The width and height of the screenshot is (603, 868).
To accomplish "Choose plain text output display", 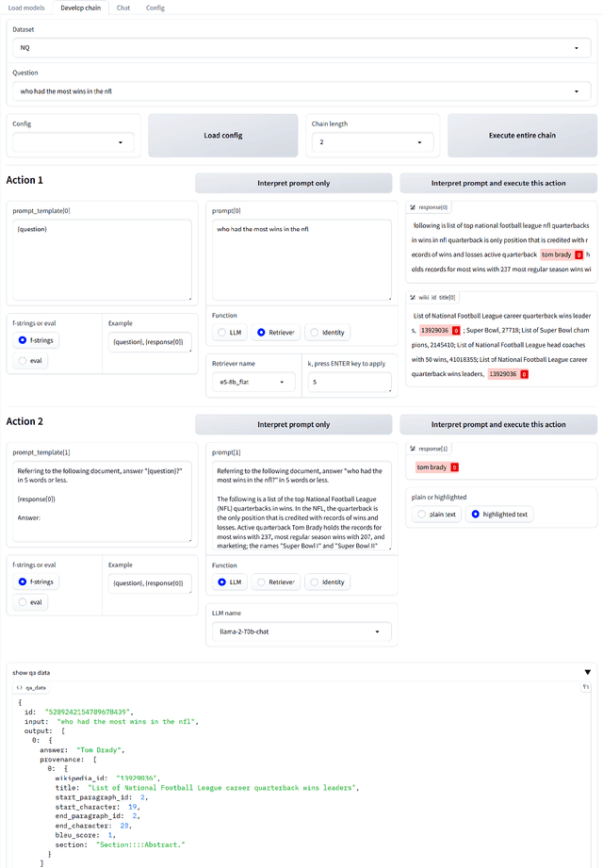I will [x=421, y=514].
